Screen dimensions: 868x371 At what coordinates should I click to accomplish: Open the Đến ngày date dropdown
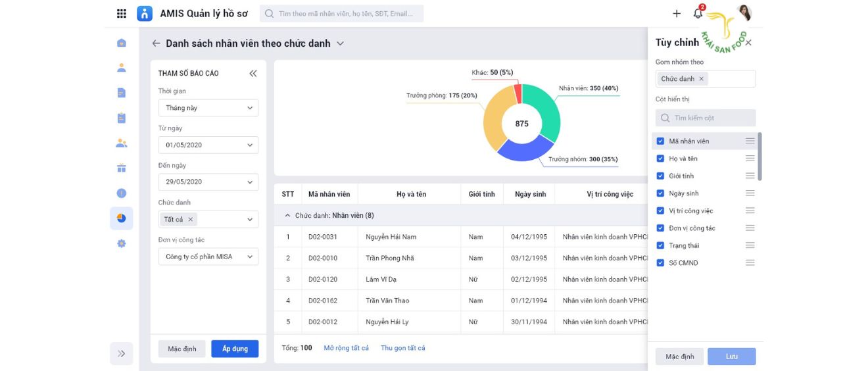(208, 182)
